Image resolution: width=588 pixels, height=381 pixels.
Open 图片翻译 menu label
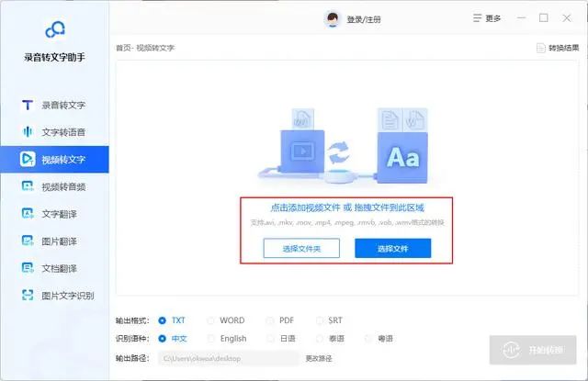pos(59,241)
